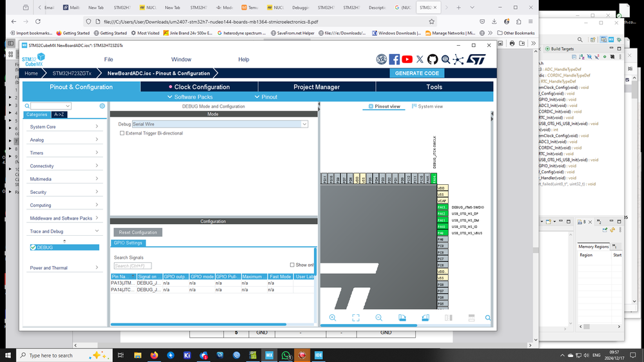This screenshot has width=644, height=362.
Task: Click the Search Signals input field
Action: point(133,266)
